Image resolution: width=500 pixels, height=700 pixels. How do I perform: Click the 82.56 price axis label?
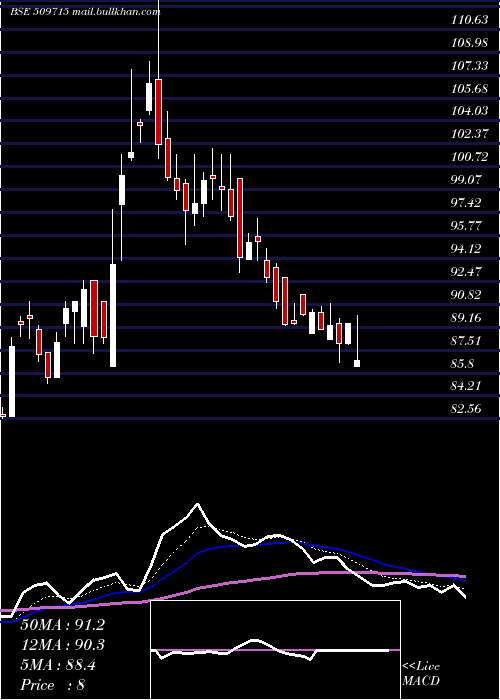[467, 408]
